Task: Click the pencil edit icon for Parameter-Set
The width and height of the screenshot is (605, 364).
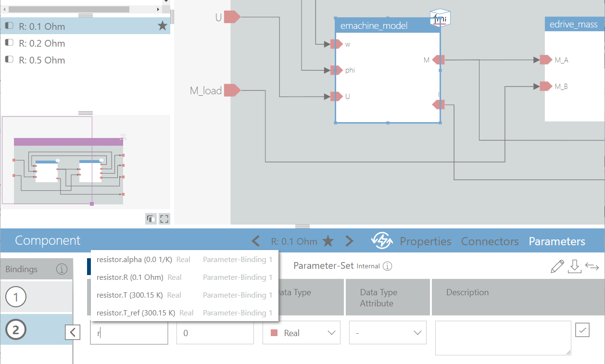Action: click(557, 266)
